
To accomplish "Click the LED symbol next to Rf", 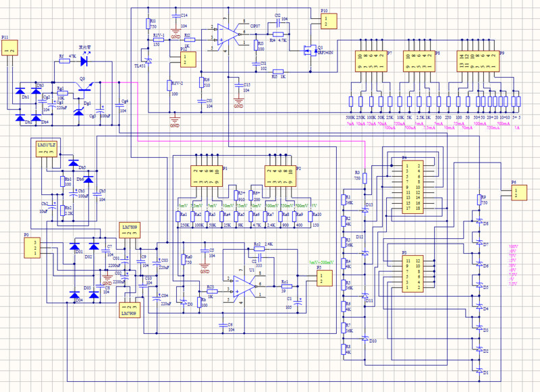I will coord(85,61).
